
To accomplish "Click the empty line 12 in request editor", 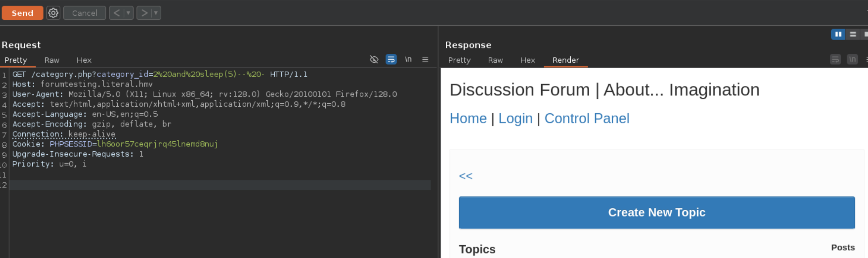I will (x=220, y=185).
